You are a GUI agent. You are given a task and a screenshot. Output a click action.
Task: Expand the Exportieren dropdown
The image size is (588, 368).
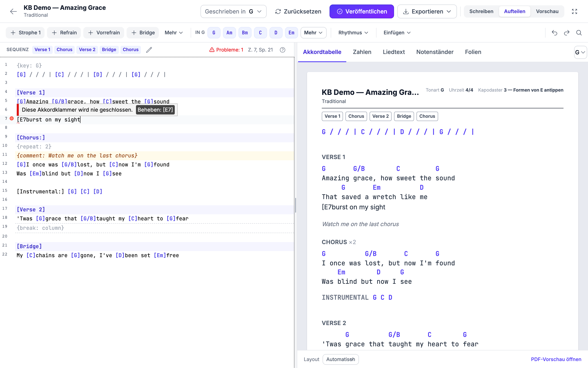coord(427,11)
